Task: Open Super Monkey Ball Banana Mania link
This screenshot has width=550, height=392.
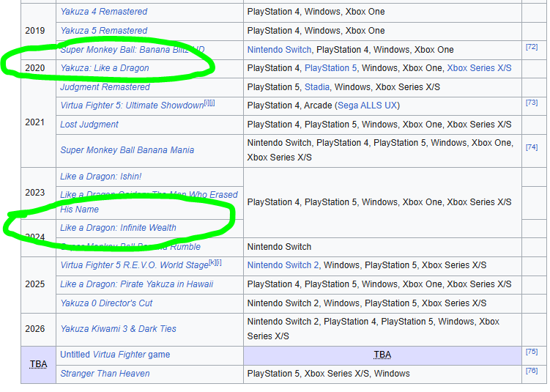Action: pyautogui.click(x=127, y=150)
